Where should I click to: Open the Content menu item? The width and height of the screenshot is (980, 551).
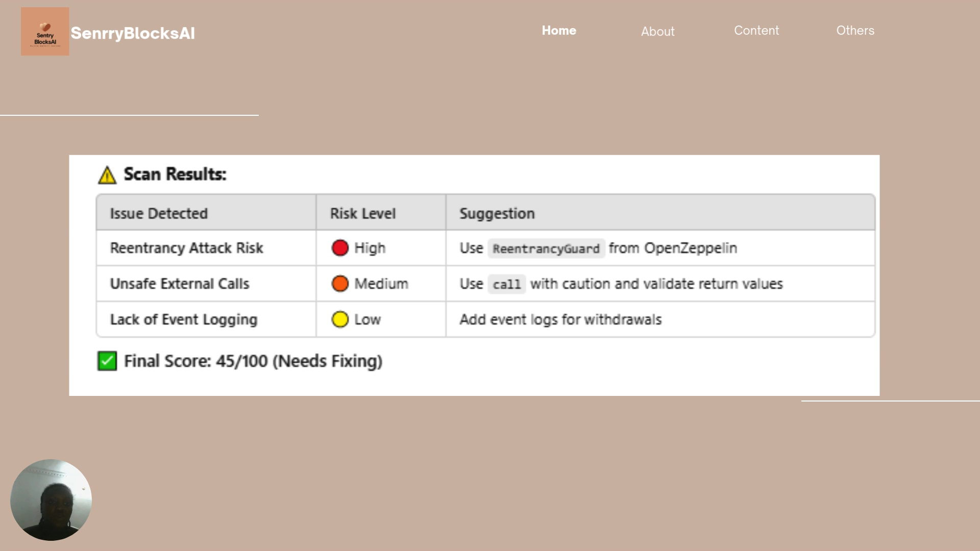756,31
